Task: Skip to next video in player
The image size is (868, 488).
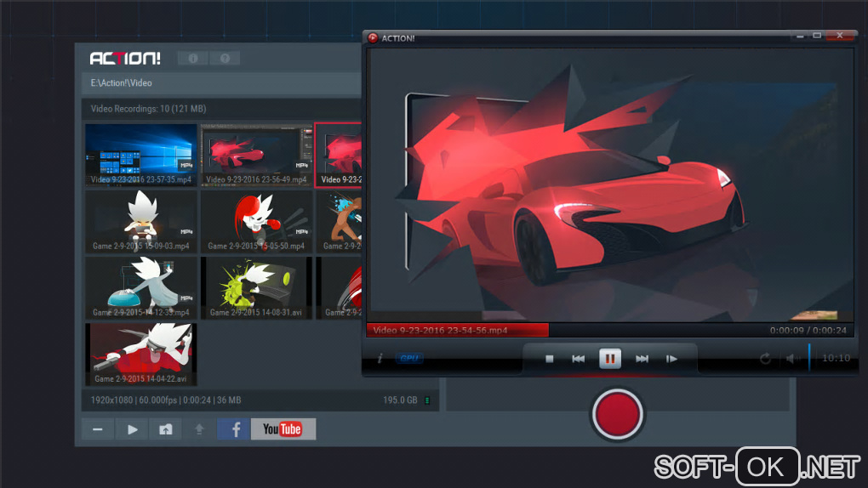Action: pyautogui.click(x=642, y=359)
